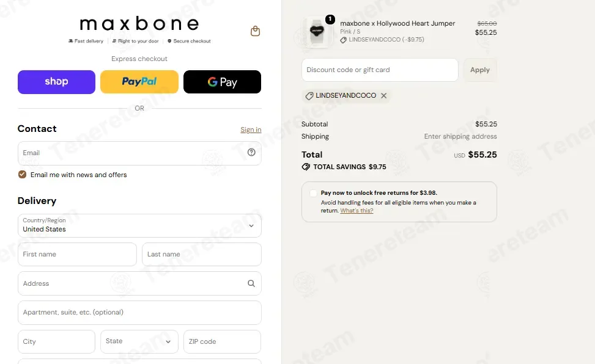The height and width of the screenshot is (364, 595).
Task: Click the Apply discount button
Action: 480,70
